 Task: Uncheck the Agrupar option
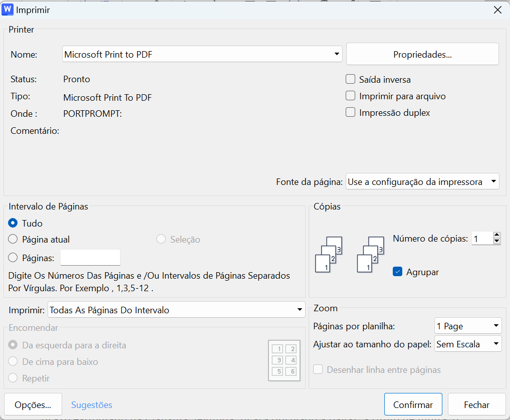coord(397,272)
